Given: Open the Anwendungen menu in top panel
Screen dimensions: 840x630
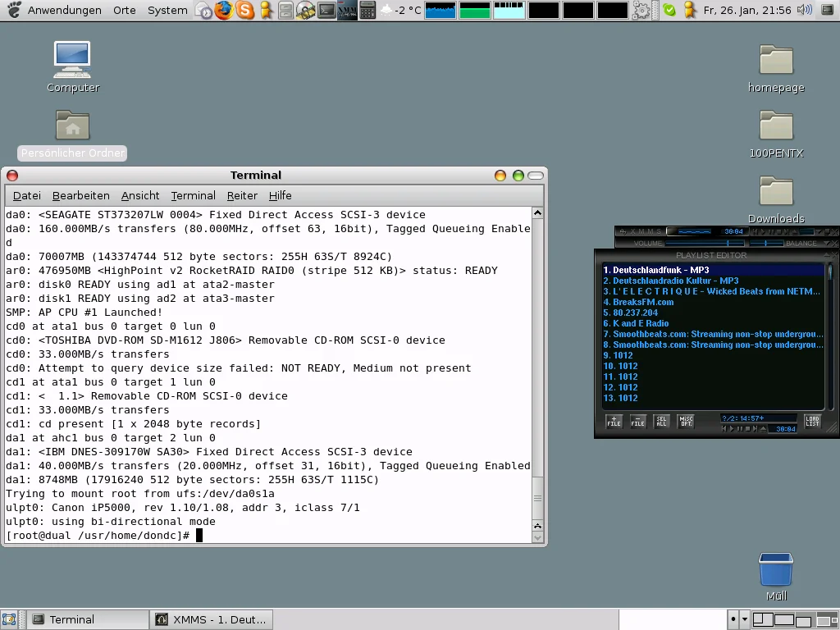Looking at the screenshot, I should [x=64, y=11].
